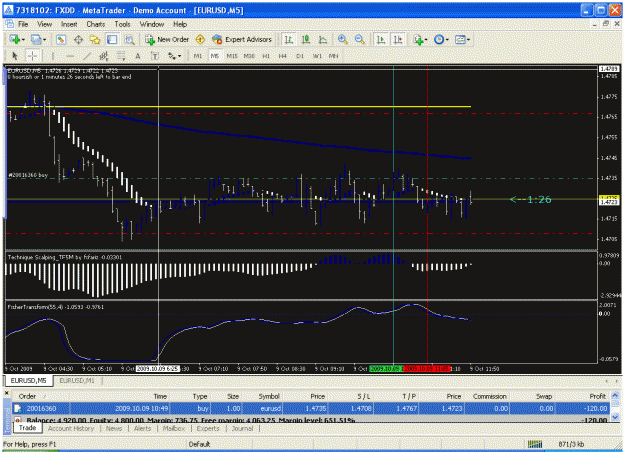Screen dimensions: 625x452
Task: Open the Indicators list icon
Action: (x=418, y=39)
